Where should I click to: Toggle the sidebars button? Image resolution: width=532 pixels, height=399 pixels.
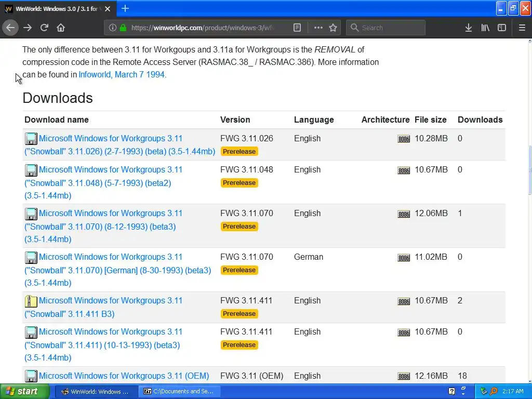502,28
